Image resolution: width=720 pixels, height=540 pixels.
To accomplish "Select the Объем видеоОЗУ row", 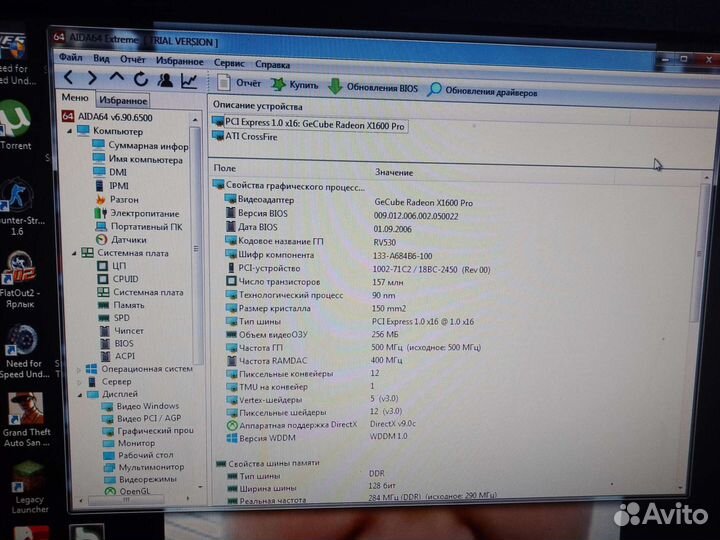I will [312, 335].
